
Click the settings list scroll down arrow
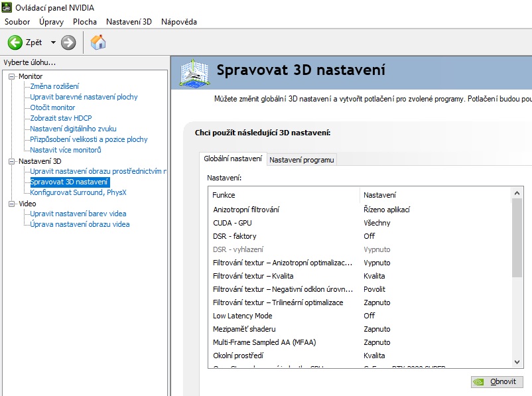[x=517, y=362]
